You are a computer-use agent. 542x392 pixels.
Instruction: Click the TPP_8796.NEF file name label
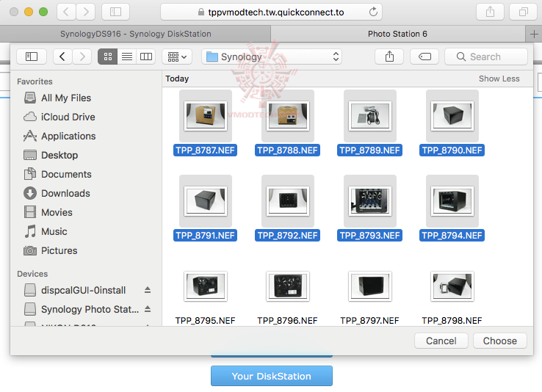(x=288, y=321)
